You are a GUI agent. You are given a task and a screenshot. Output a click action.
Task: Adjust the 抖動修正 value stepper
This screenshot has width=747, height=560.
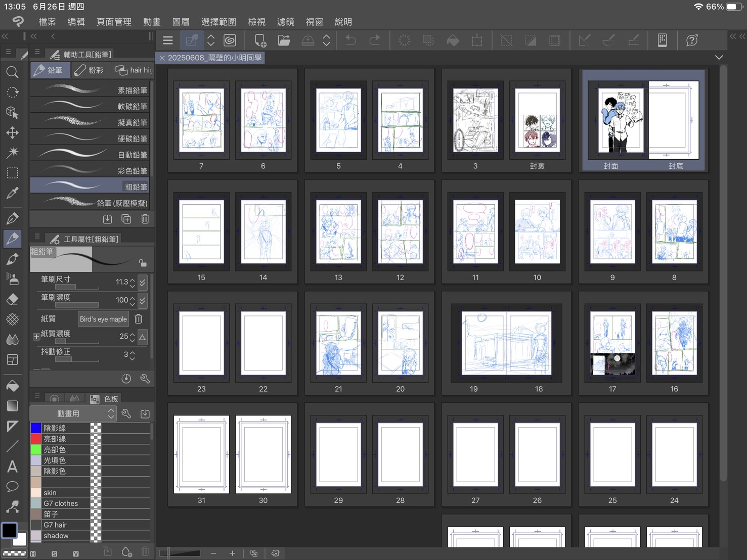click(x=133, y=355)
